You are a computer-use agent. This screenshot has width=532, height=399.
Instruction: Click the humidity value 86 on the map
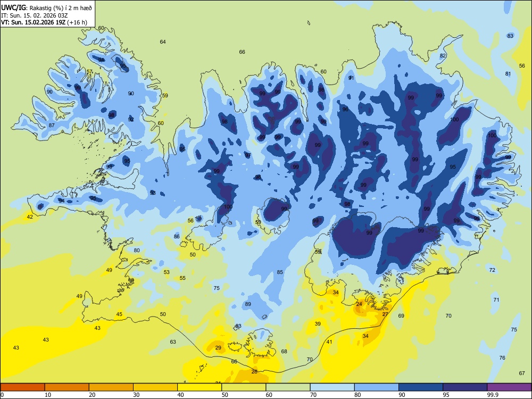tap(177, 237)
